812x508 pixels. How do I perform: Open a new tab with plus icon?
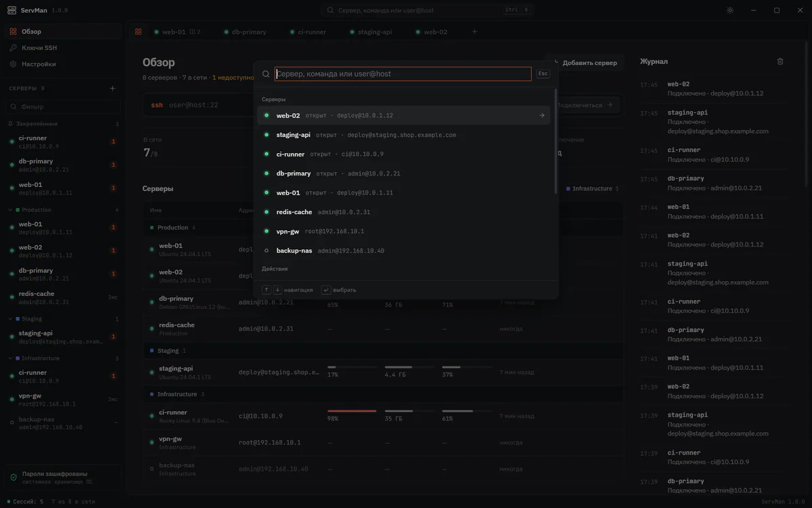pyautogui.click(x=474, y=32)
